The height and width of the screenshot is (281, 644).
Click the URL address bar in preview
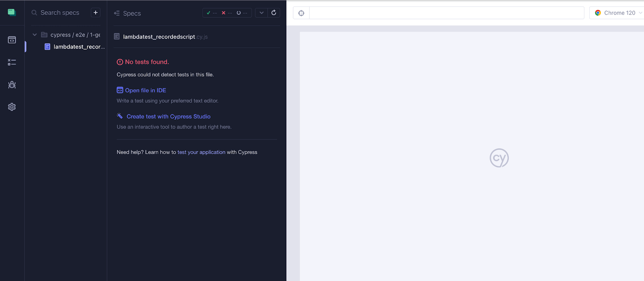pyautogui.click(x=446, y=13)
